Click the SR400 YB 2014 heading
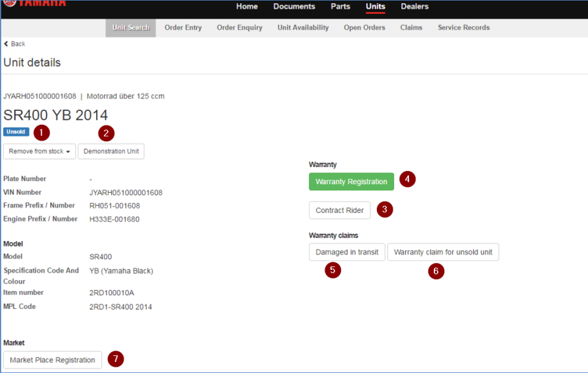This screenshot has width=588, height=373. point(56,115)
